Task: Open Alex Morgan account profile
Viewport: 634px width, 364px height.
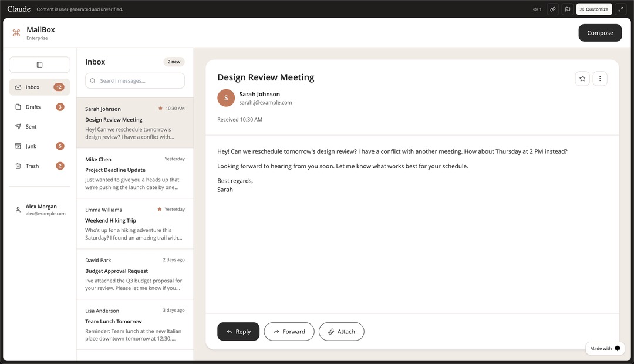Action: [x=40, y=210]
